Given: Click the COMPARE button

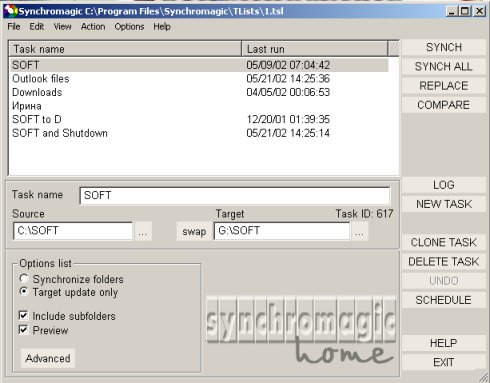Looking at the screenshot, I should (444, 105).
